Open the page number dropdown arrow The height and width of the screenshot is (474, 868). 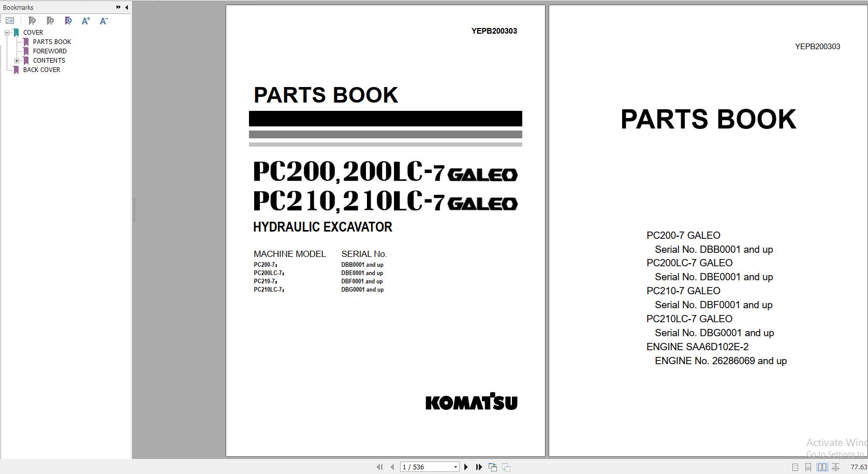point(455,467)
